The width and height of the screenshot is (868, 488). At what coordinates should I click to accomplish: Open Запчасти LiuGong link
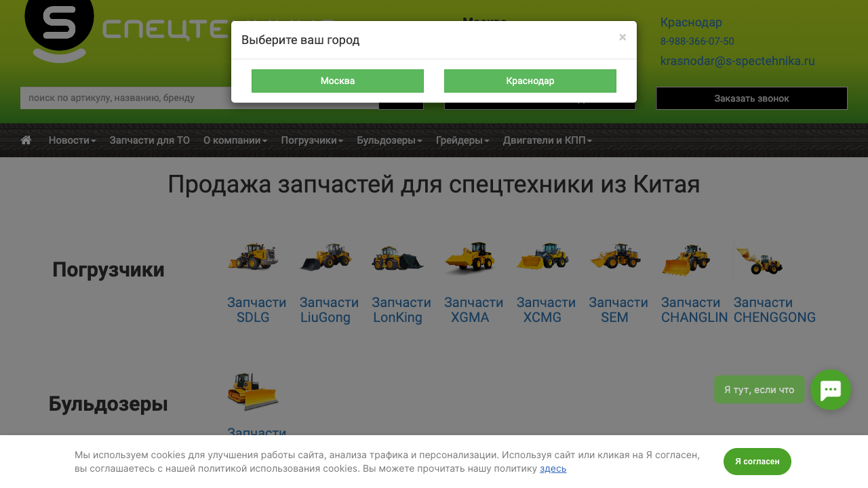click(329, 310)
